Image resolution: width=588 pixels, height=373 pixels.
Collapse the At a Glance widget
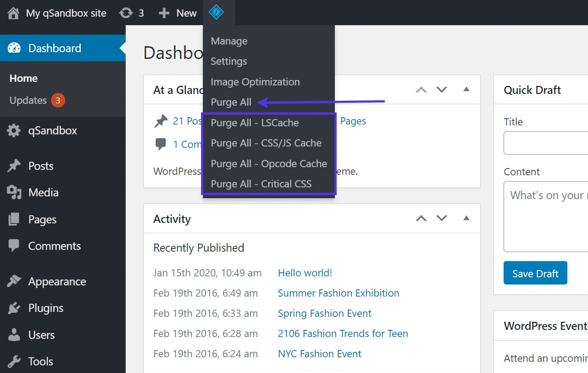pyautogui.click(x=466, y=89)
